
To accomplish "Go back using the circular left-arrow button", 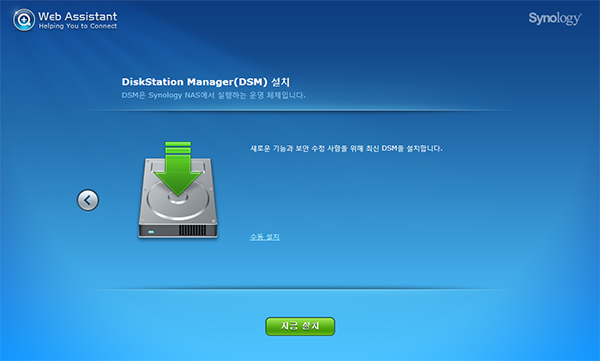I will coord(88,200).
